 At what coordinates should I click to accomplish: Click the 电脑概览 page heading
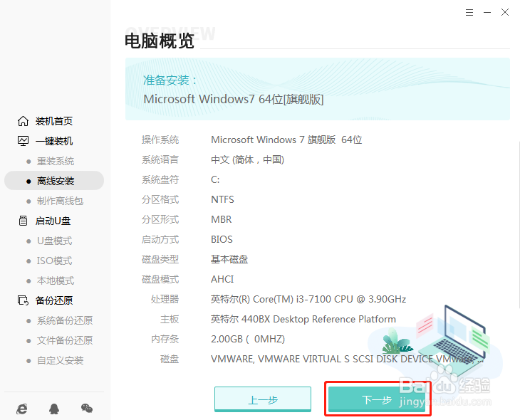click(160, 41)
